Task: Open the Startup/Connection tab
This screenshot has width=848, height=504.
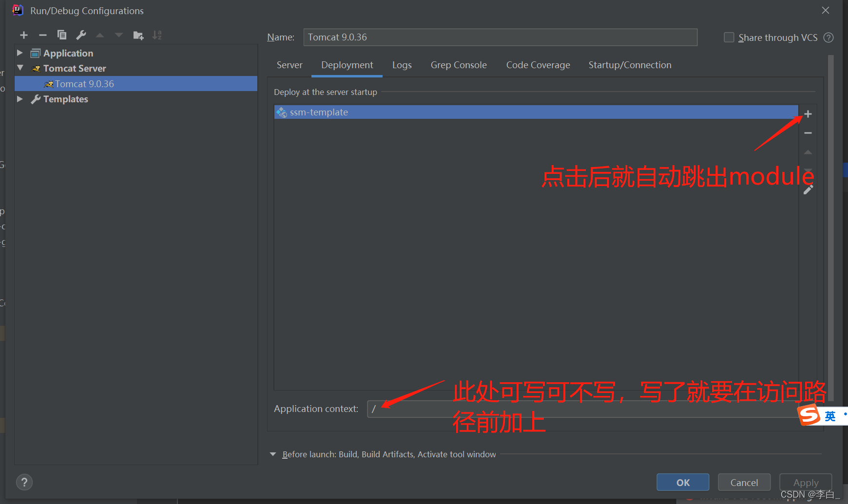Action: [630, 65]
